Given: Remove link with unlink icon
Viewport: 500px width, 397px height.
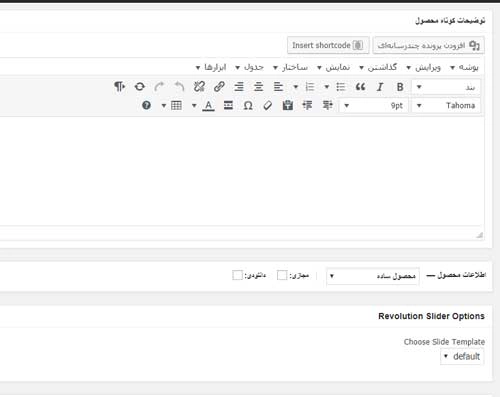Looking at the screenshot, I should 199,87.
